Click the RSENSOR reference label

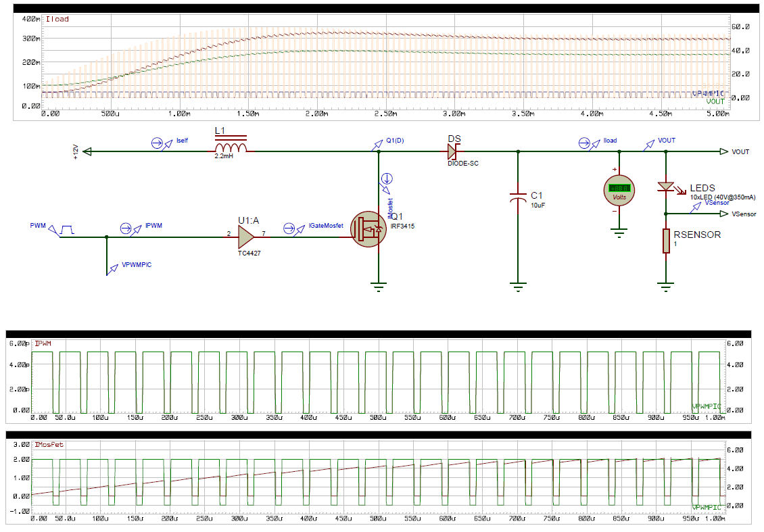point(697,235)
